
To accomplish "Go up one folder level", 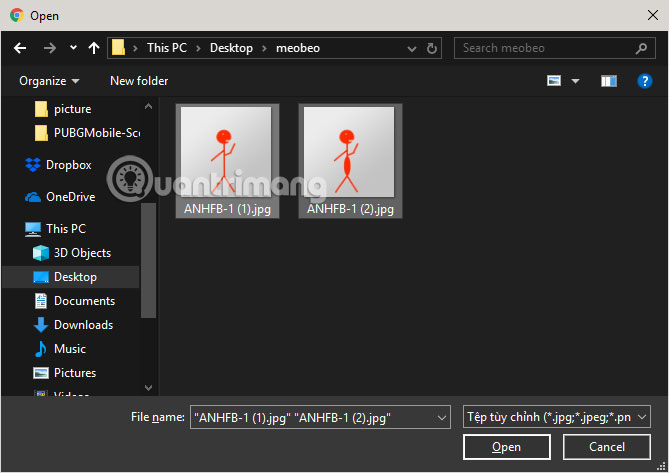I will point(94,48).
